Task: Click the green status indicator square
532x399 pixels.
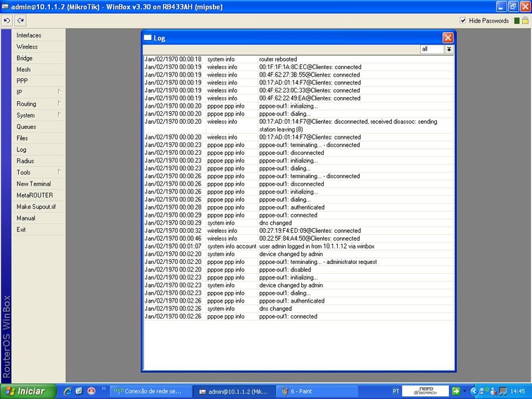Action: click(517, 21)
